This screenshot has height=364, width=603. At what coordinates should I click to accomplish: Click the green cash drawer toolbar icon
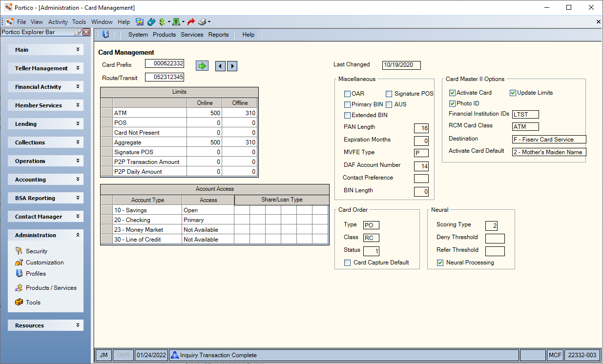tap(176, 21)
